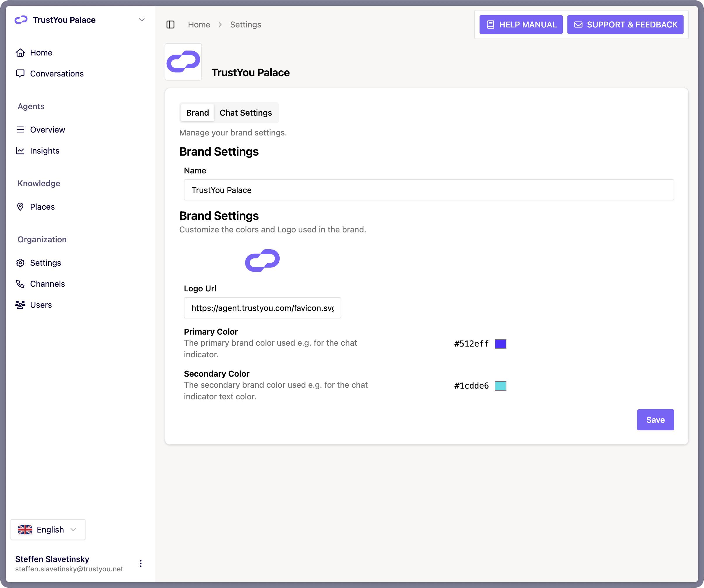The image size is (704, 588).
Task: Save the brand settings
Action: [x=655, y=420]
